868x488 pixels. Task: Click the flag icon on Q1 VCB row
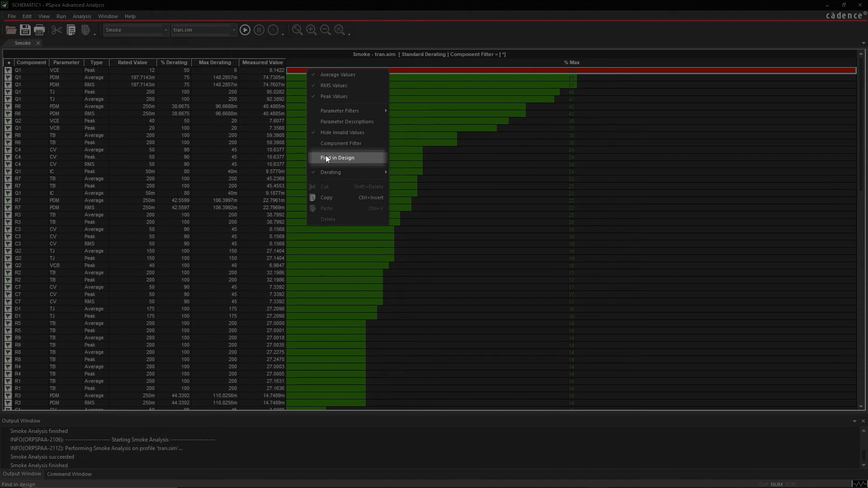pyautogui.click(x=8, y=128)
